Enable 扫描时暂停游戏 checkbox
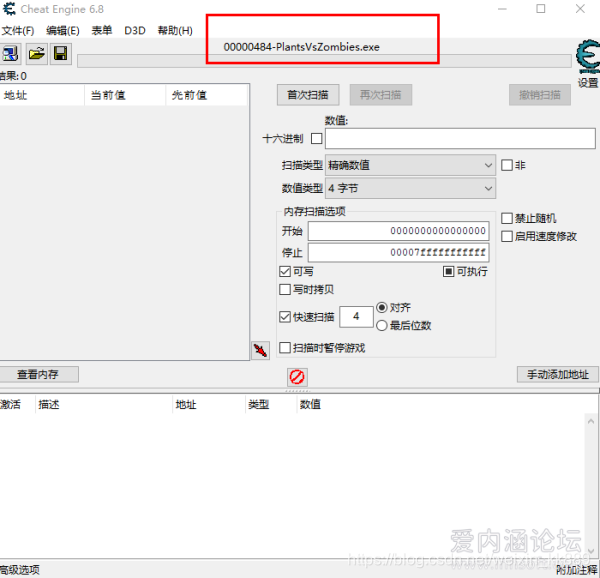This screenshot has width=600, height=578. coord(285,348)
